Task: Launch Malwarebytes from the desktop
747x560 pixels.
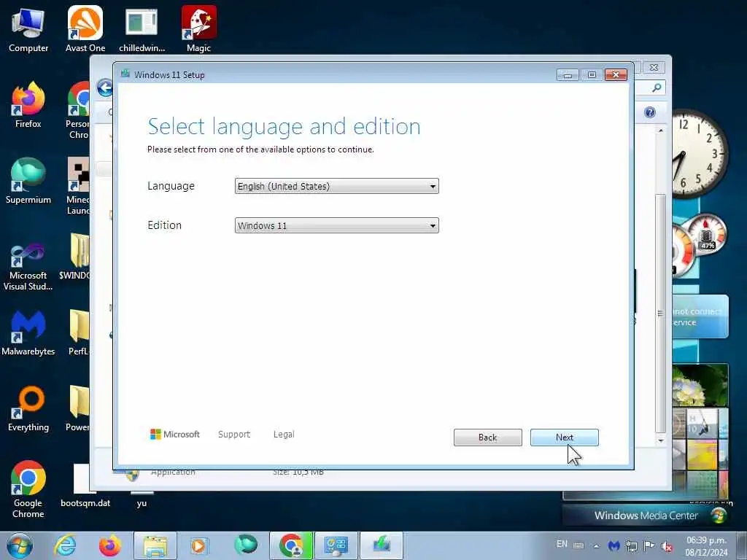Action: pyautogui.click(x=28, y=333)
